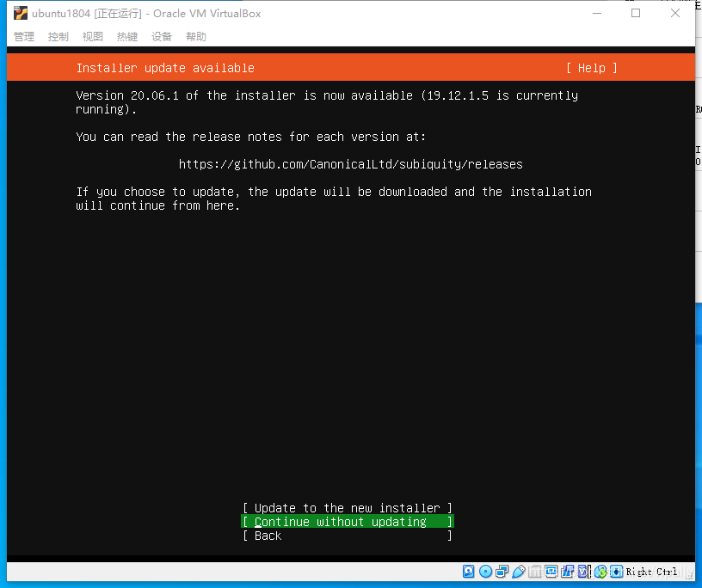The width and height of the screenshot is (702, 588).
Task: Open the recording status icon
Action: pyautogui.click(x=567, y=572)
